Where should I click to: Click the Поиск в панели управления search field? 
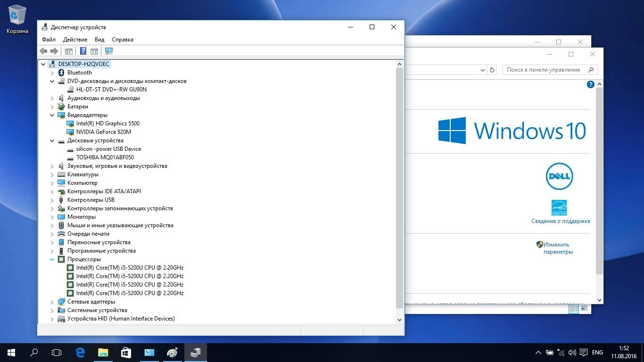click(550, 70)
